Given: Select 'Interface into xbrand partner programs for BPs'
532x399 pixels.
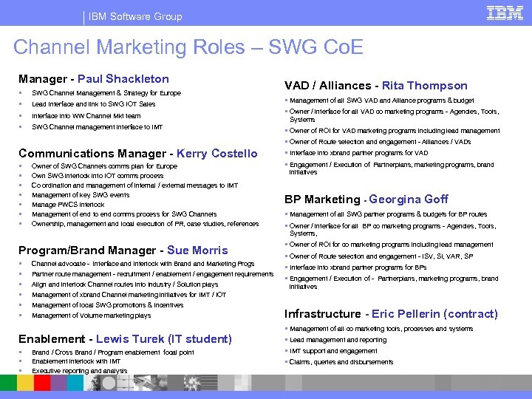Looking at the screenshot, I should point(358,267).
